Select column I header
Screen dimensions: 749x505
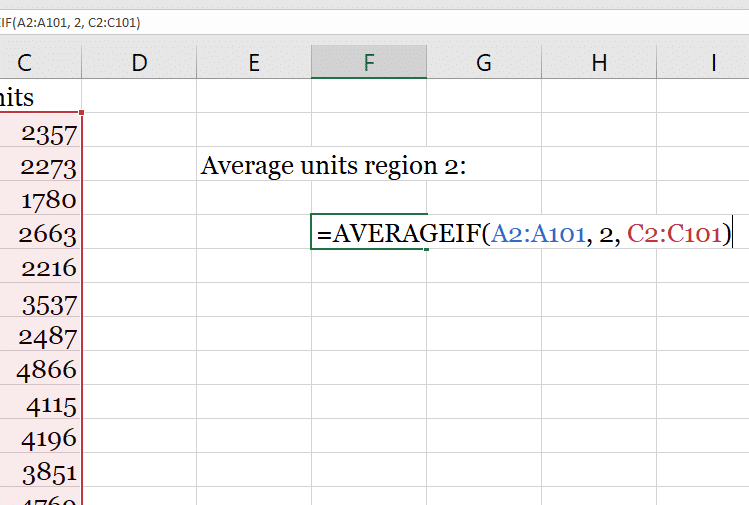coord(703,62)
